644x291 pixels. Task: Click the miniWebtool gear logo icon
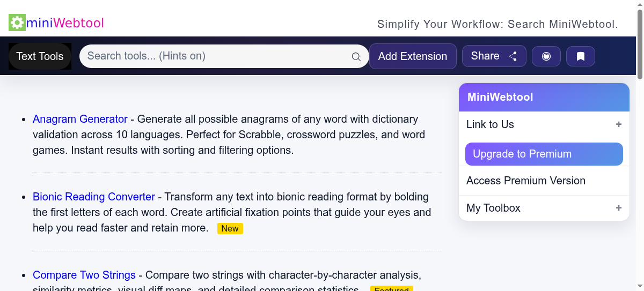coord(17,23)
